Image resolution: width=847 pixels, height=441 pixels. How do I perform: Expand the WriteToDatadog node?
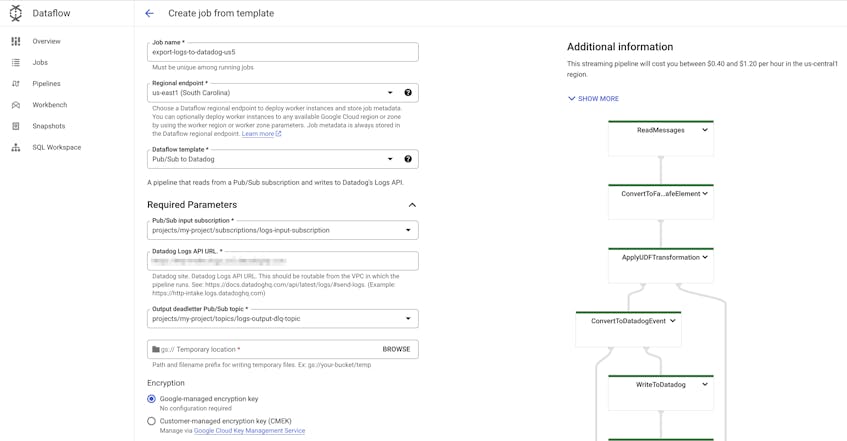click(705, 384)
